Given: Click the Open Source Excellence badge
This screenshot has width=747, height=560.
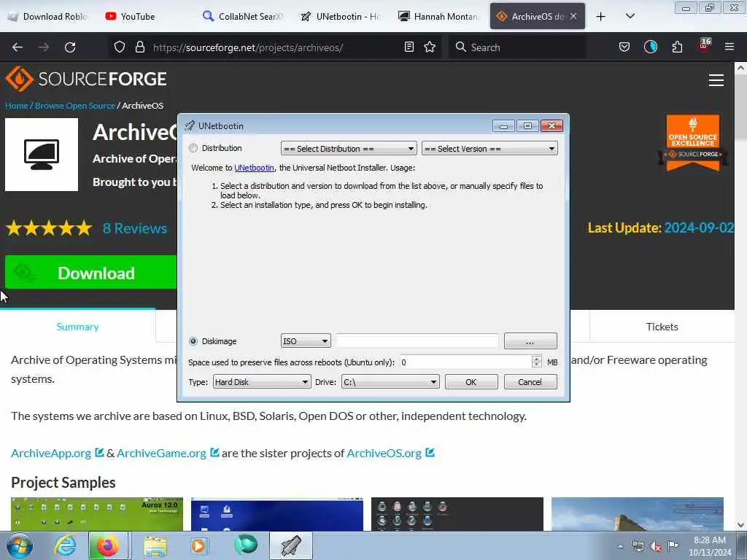Looking at the screenshot, I should [693, 143].
